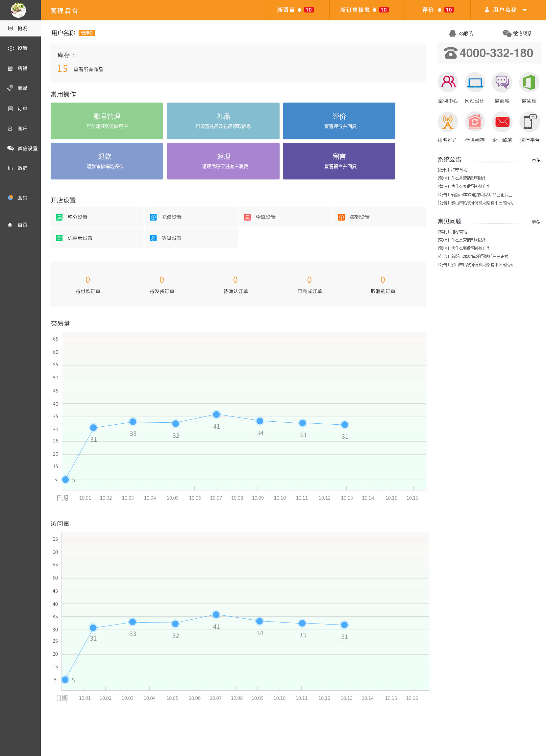Open 积分设置 in store settings
This screenshot has width=546, height=756.
coord(77,217)
